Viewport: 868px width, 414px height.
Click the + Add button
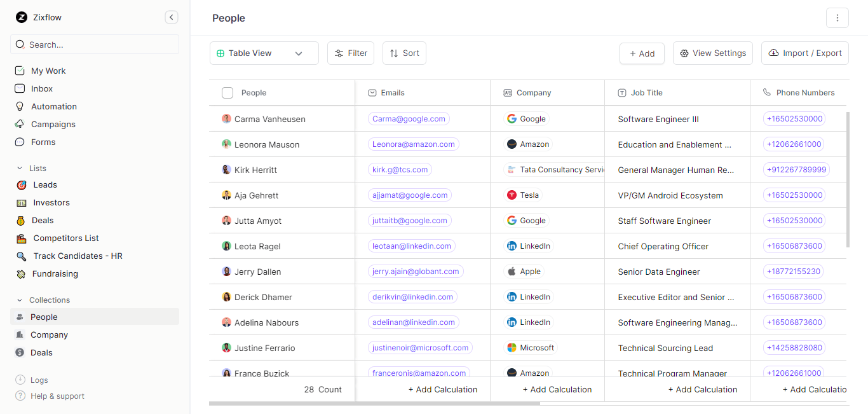(x=642, y=53)
